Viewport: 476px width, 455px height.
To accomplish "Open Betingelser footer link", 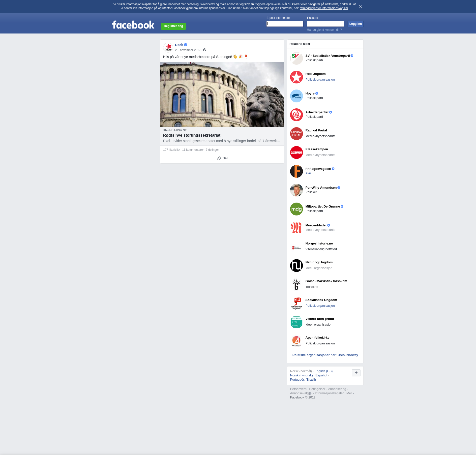I will 317,389.
